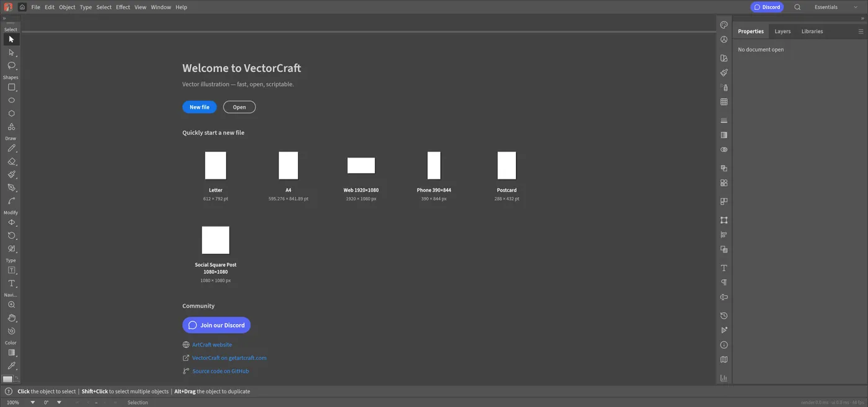Open the Effect menu
Screen dimensions: 868x407
123,7
